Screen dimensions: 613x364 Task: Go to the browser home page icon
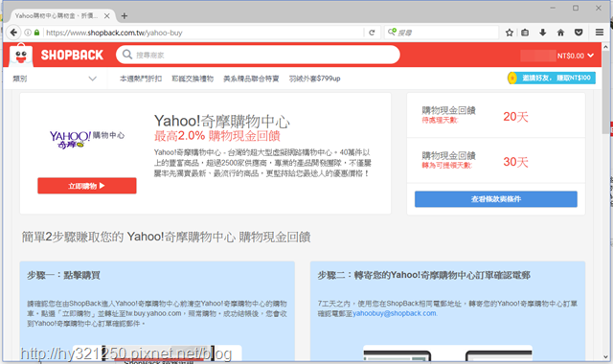(x=560, y=33)
